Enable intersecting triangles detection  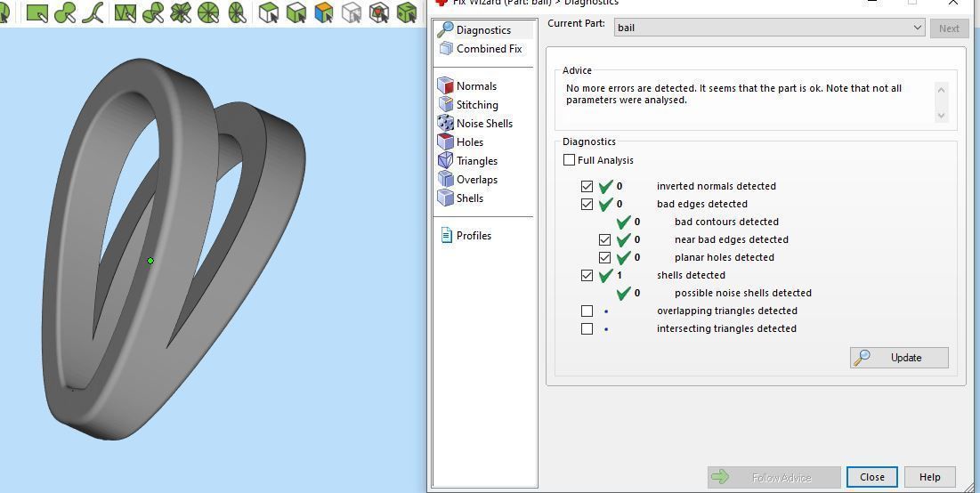[x=587, y=328]
